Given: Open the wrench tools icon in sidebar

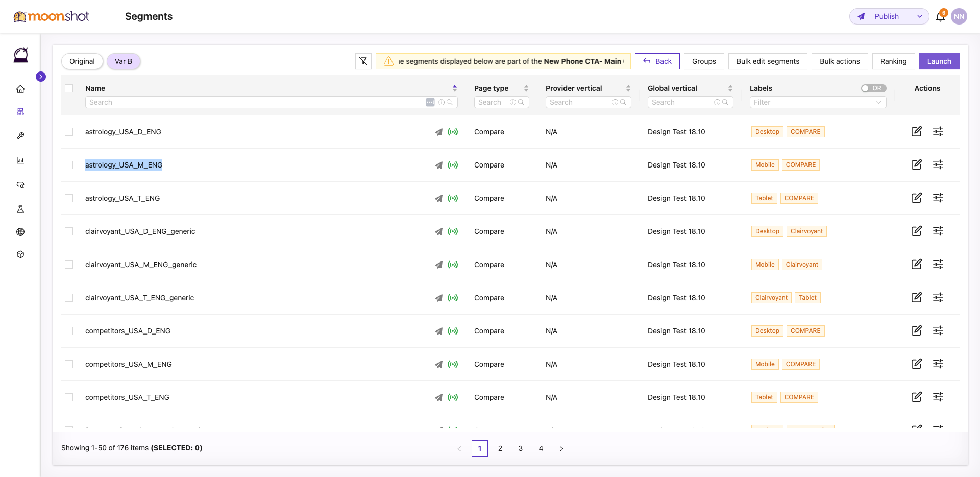Looking at the screenshot, I should 20,136.
